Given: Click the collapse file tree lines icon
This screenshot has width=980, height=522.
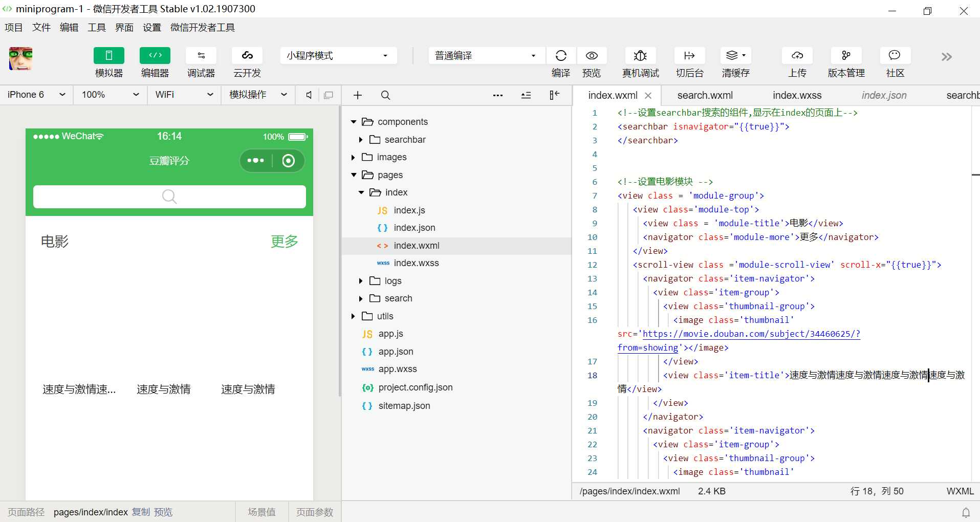Looking at the screenshot, I should (x=526, y=95).
